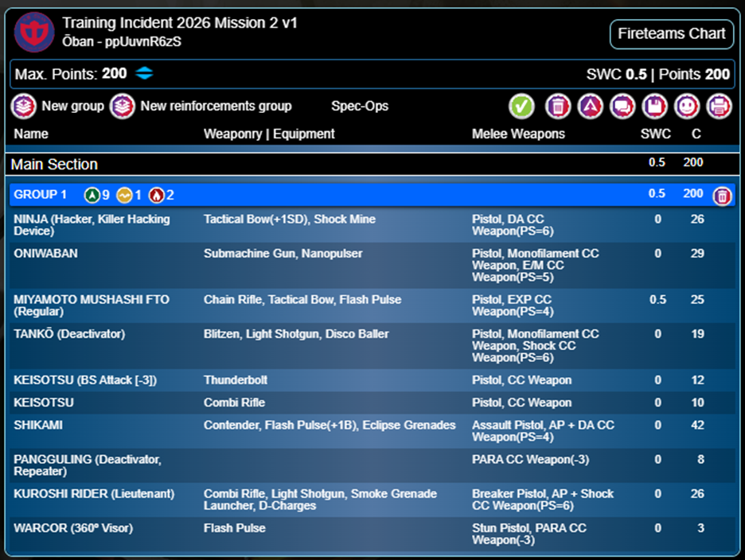Viewport: 745px width, 560px height.
Task: Select the WARCOR (360º Visor) row
Action: coord(372,535)
